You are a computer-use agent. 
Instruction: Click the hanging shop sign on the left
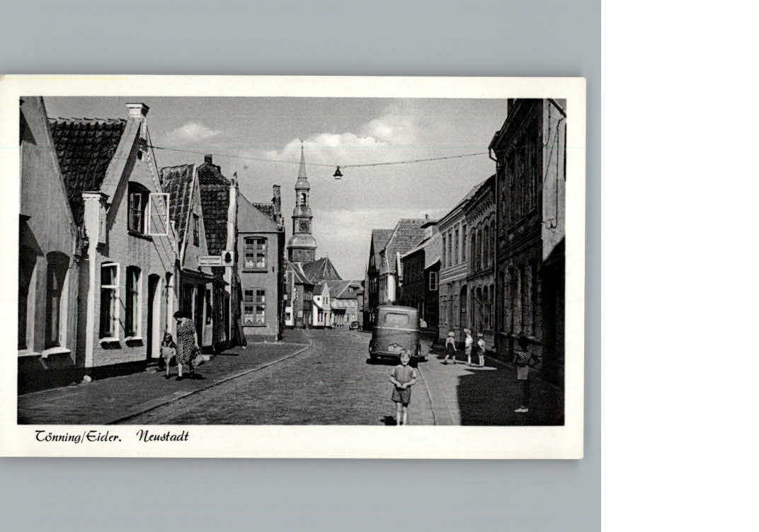(210, 260)
